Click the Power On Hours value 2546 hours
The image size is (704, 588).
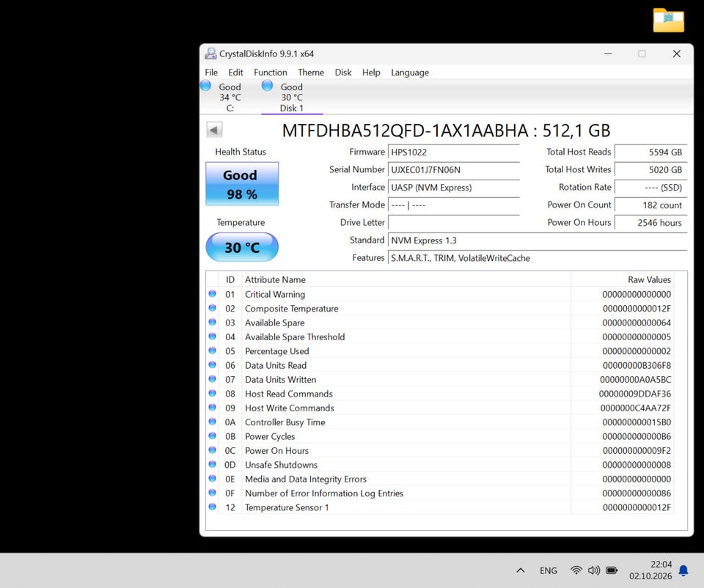[x=650, y=223]
